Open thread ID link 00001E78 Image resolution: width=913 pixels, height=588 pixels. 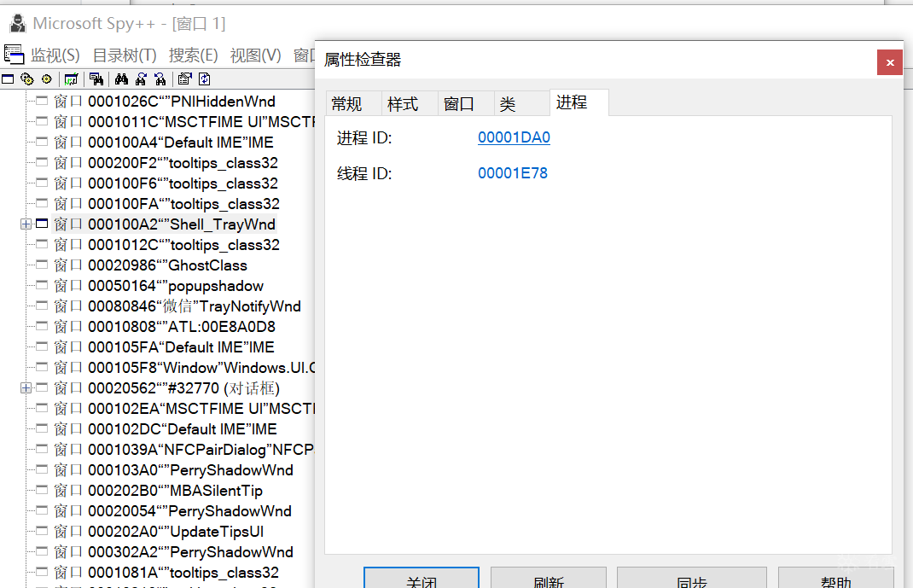pos(513,173)
